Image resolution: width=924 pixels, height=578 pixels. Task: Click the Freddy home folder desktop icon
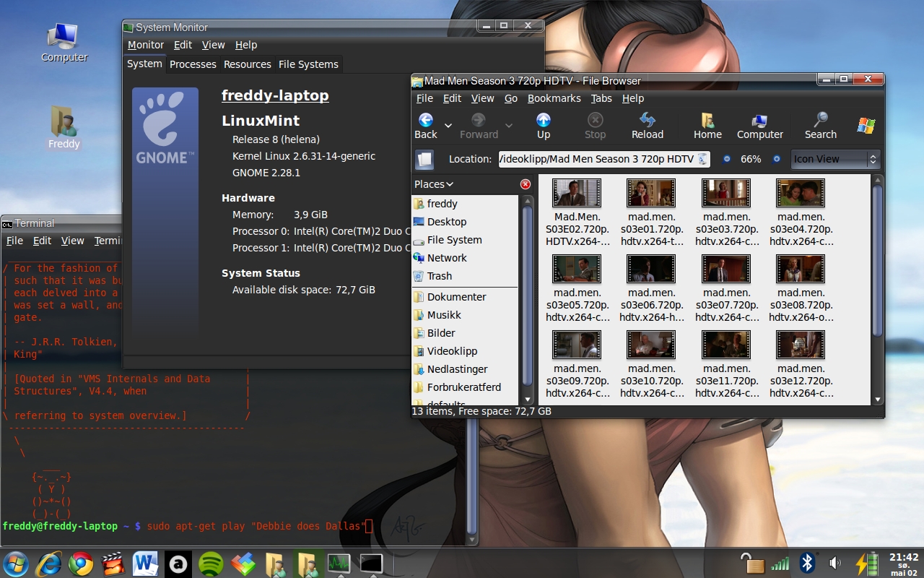64,127
